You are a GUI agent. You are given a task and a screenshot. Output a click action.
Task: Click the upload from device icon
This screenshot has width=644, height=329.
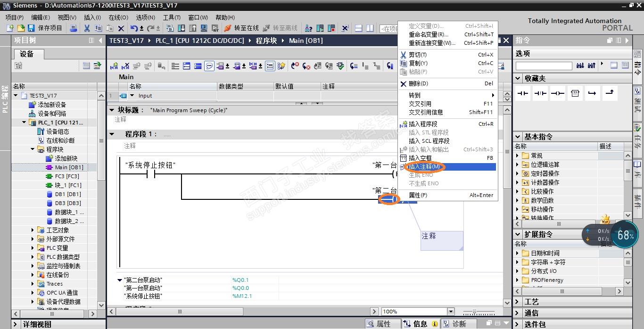coord(193,28)
